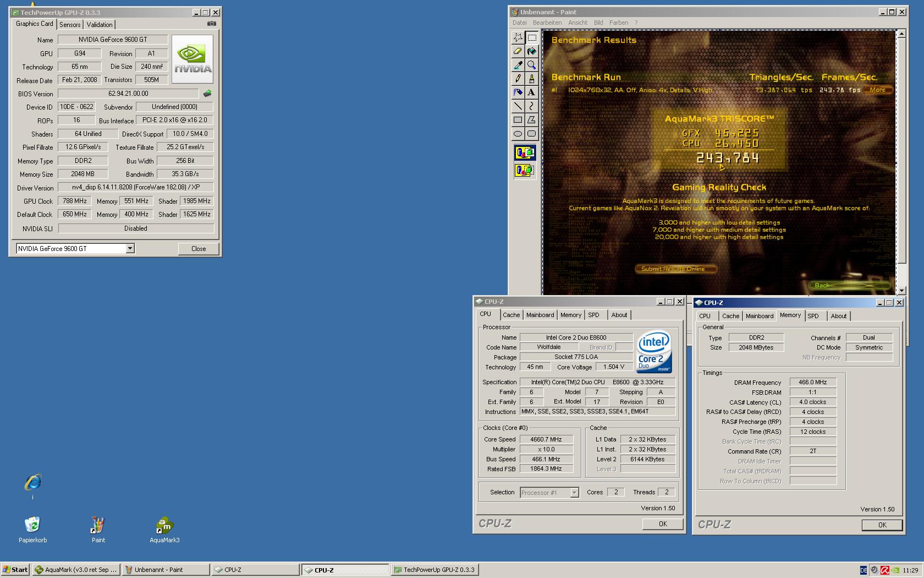The width and height of the screenshot is (924, 578).
Task: Select the Brush tool in Paint
Action: 532,79
